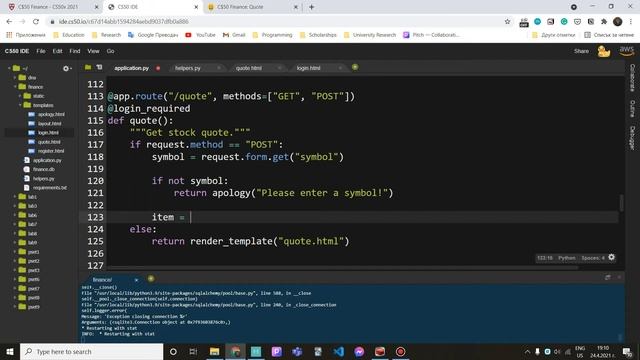Click the Windows taskbar search box
The width and height of the screenshot is (640, 360).
[x=91, y=351]
